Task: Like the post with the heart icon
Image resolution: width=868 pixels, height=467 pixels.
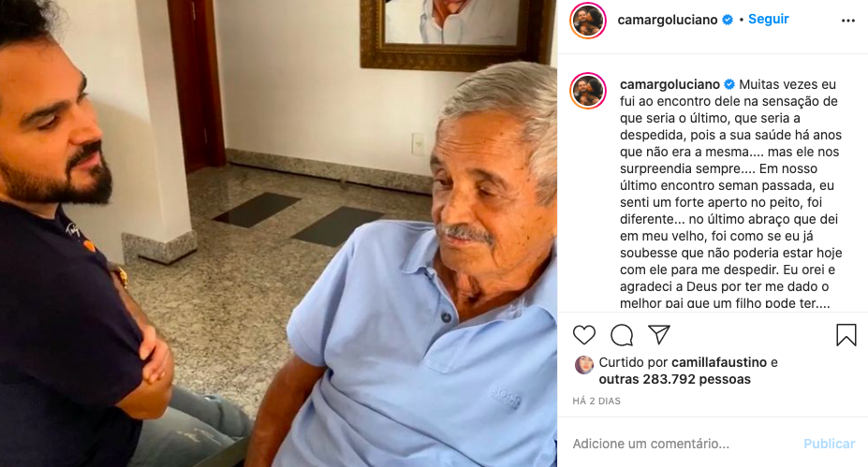Action: (x=584, y=335)
